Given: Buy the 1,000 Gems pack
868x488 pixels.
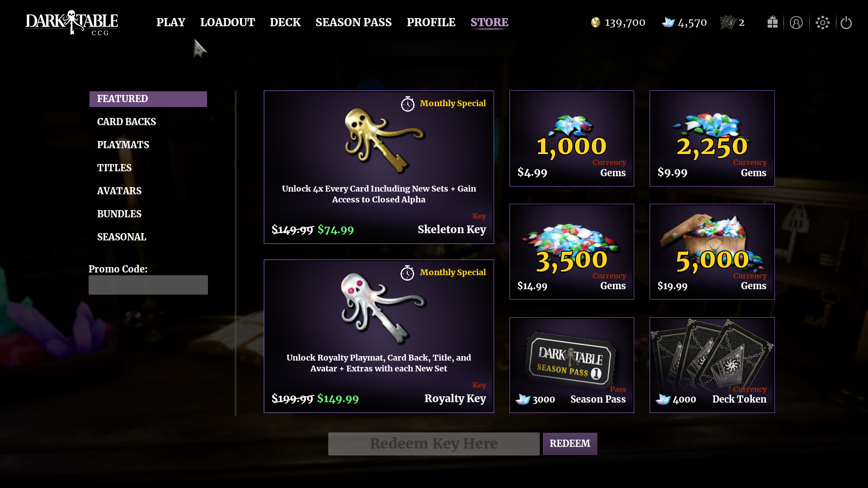Looking at the screenshot, I should tap(572, 138).
